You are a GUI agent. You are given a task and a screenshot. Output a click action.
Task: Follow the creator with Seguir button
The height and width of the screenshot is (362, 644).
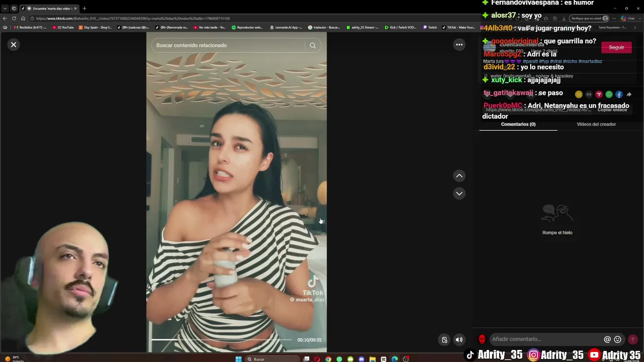[616, 47]
